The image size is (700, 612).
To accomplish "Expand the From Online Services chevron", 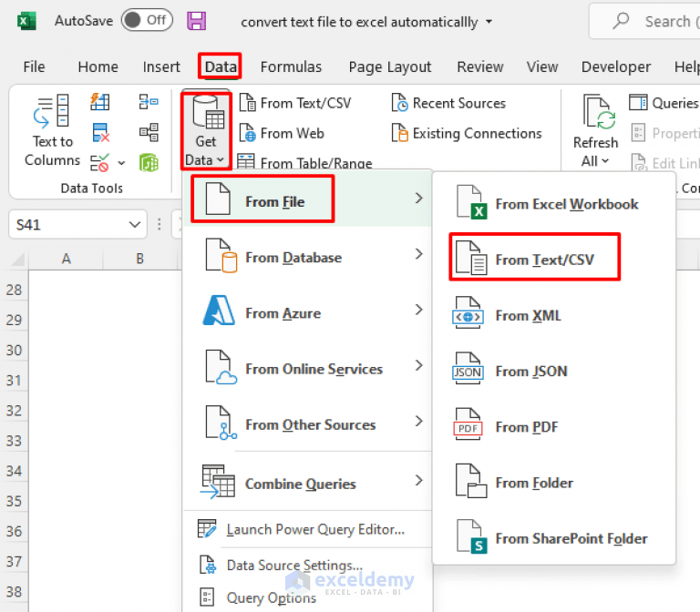I will pyautogui.click(x=418, y=365).
